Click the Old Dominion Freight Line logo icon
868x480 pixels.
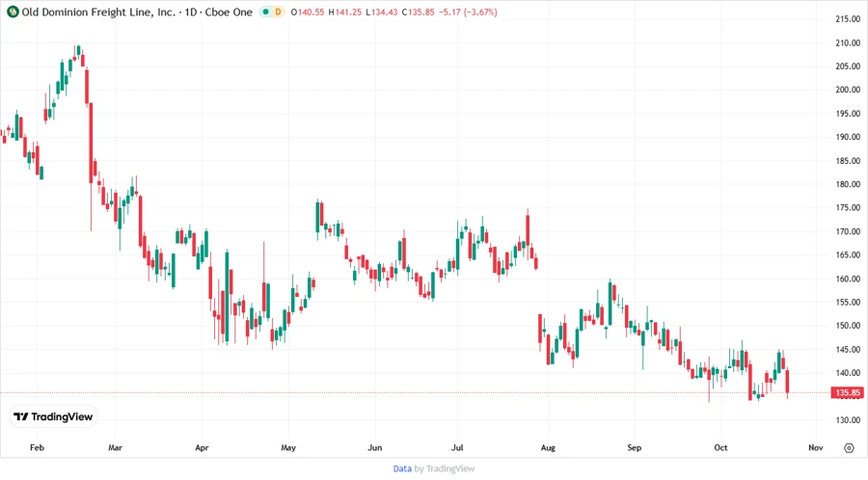pos(13,12)
